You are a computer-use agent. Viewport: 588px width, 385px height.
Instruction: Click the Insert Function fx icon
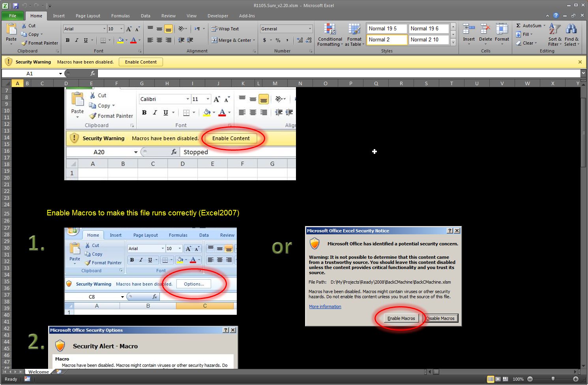pos(93,73)
